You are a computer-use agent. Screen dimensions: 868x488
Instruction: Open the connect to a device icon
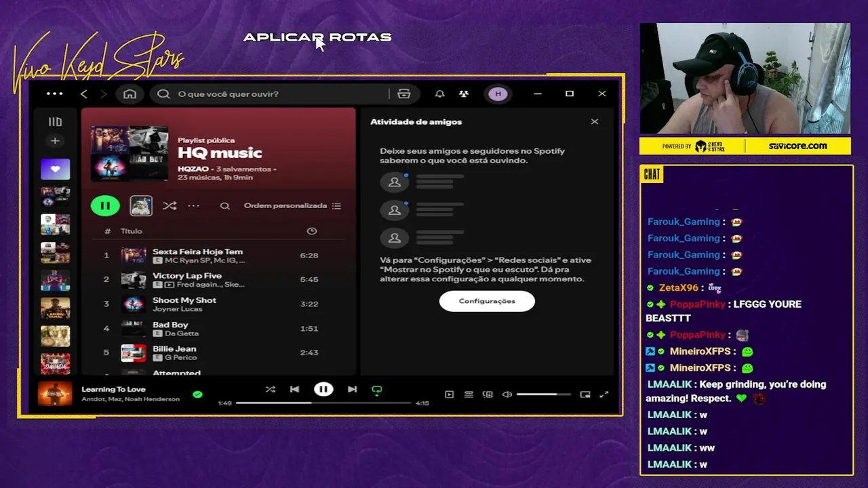coord(488,394)
